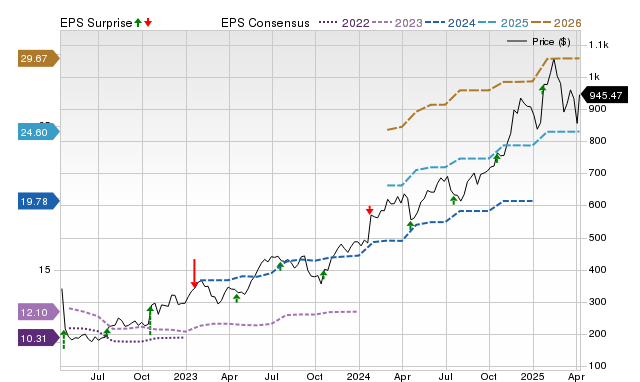
Task: Click the 10.31 purple EPS value tag
Action: click(x=38, y=338)
